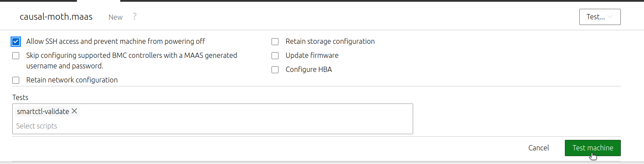Select the smartctl-validate script tag
Image resolution: width=644 pixels, height=164 pixels.
pos(43,111)
